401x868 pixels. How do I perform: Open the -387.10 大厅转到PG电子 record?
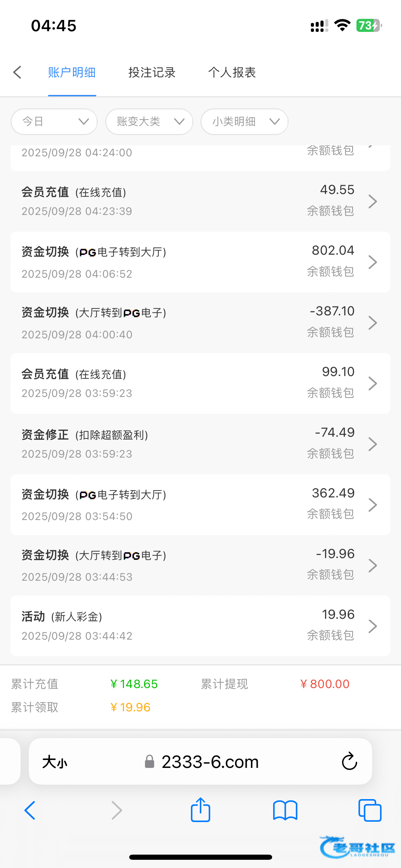200,323
